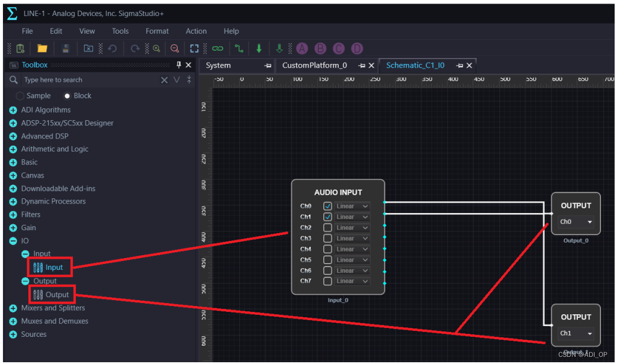This screenshot has width=617, height=364.
Task: Undo the last action
Action: click(112, 49)
